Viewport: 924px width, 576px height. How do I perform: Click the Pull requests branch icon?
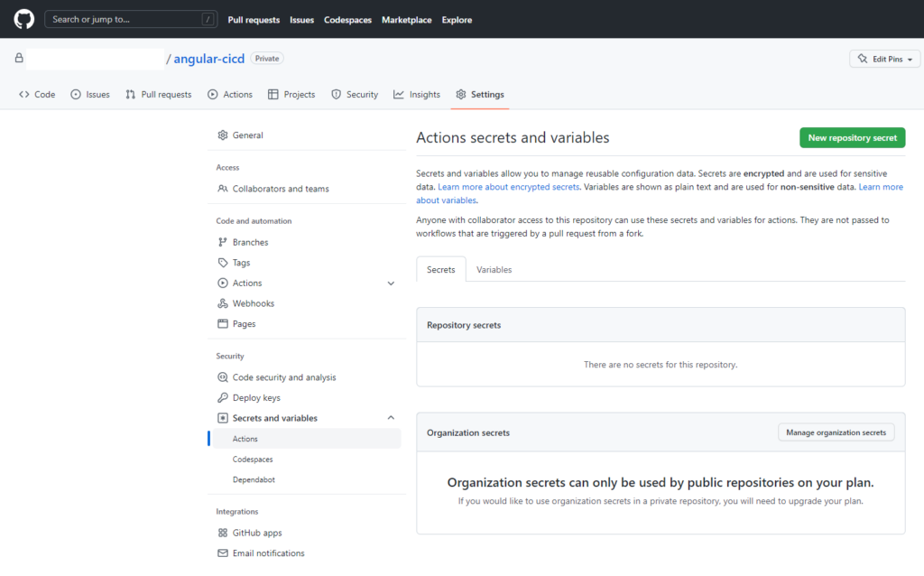tap(130, 94)
